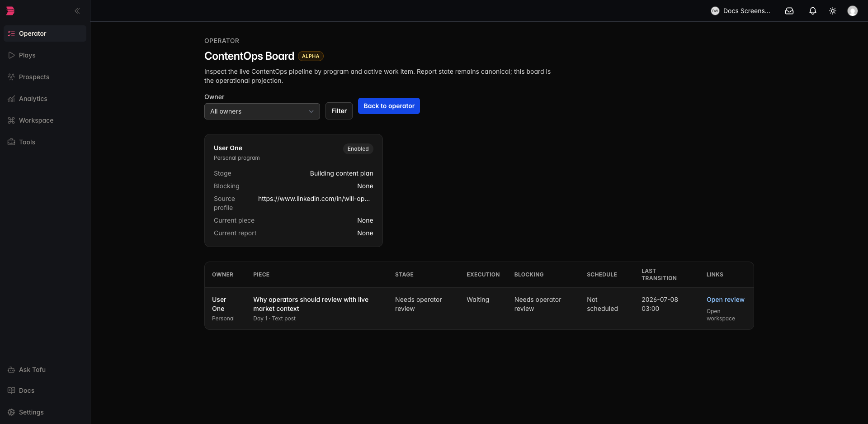
Task: Click the Waiting execution cell
Action: tap(478, 300)
